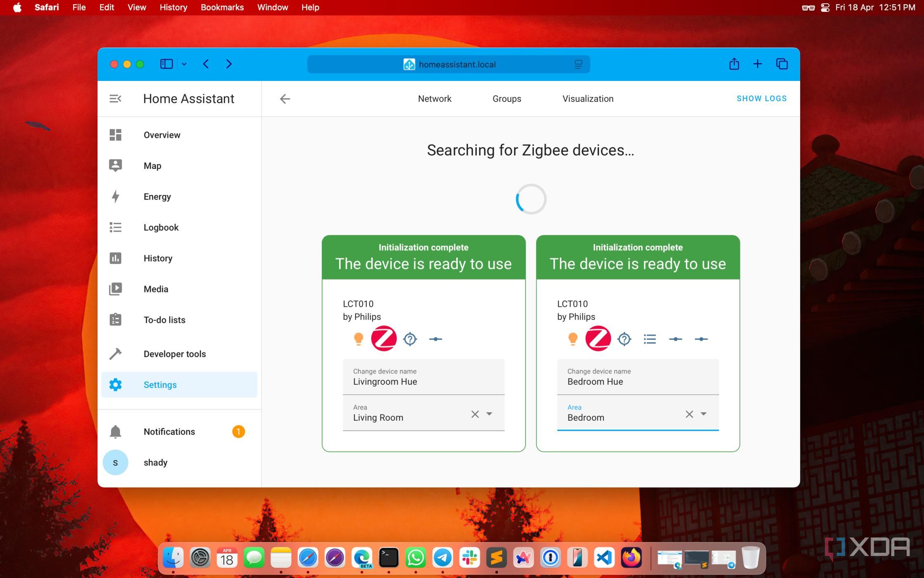Open Overview from the Home Assistant sidebar
Viewport: 924px width, 578px height.
162,135
